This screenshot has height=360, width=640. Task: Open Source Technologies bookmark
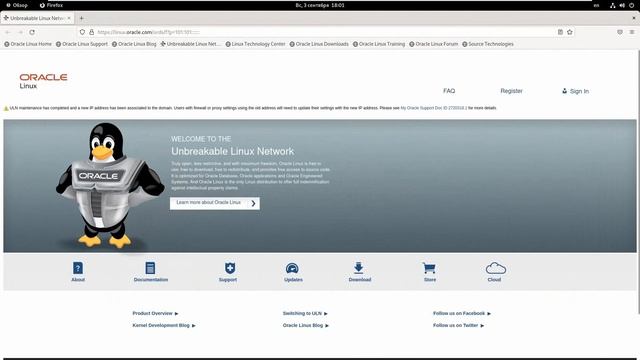[x=488, y=44]
